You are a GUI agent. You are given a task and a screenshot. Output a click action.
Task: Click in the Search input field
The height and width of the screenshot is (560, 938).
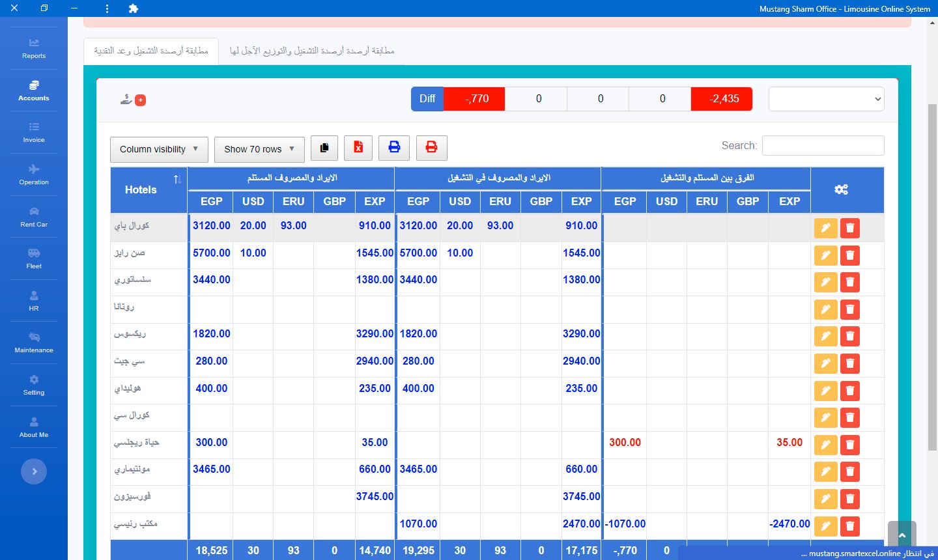(x=823, y=146)
